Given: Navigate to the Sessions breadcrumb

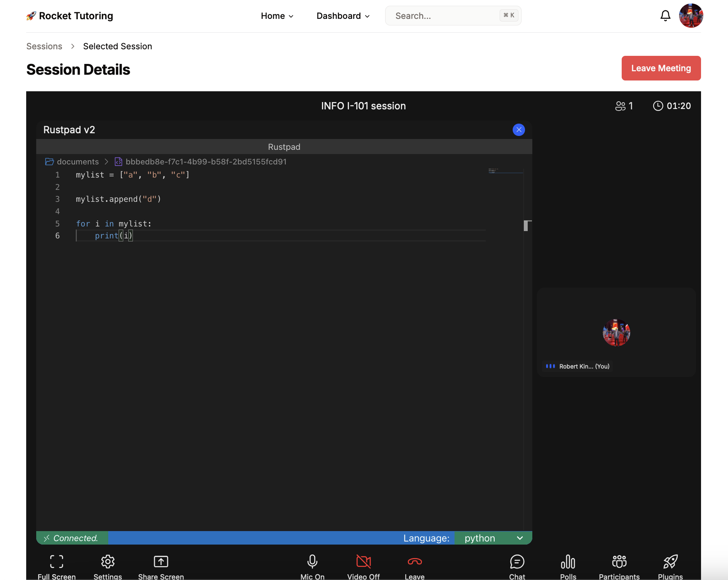Looking at the screenshot, I should pos(44,46).
